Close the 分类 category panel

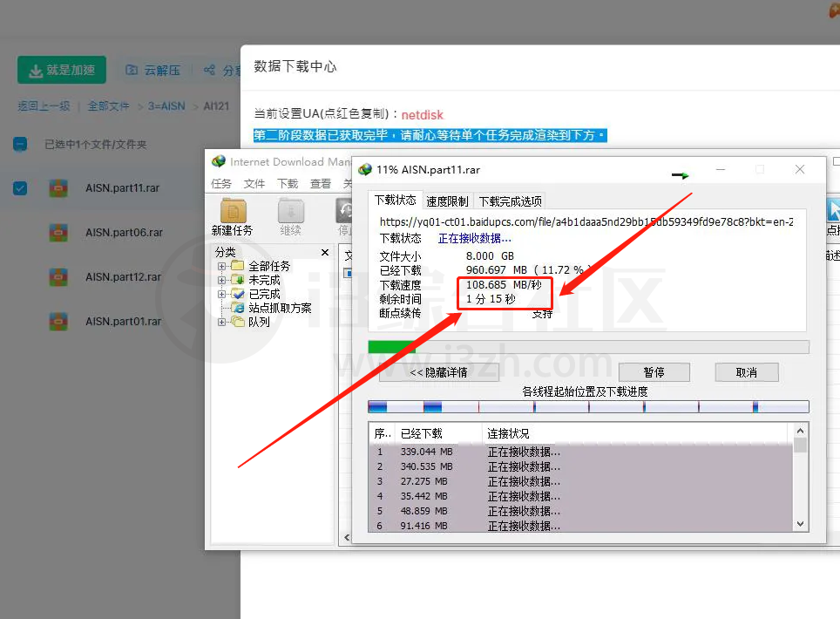tap(325, 253)
